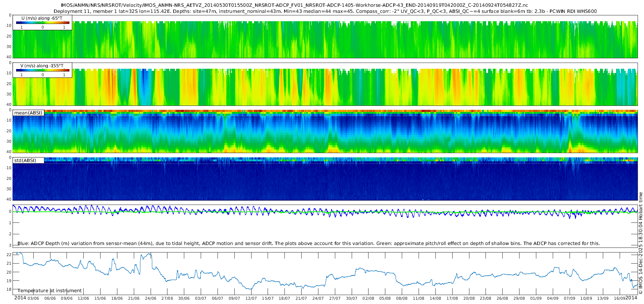This screenshot has width=644, height=304.
Task: Click the -3 tick on depth variation axis
Action: [x=9, y=245]
